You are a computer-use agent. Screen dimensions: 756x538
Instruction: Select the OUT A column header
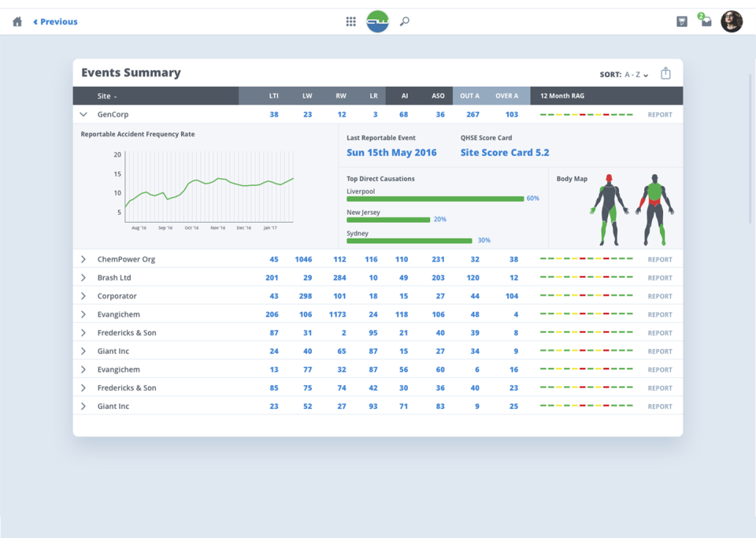[x=469, y=96]
